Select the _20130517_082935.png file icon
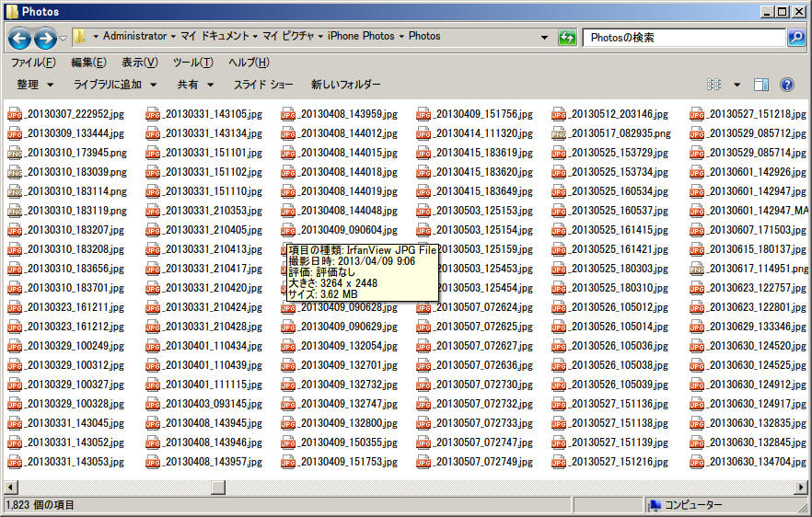 [559, 134]
